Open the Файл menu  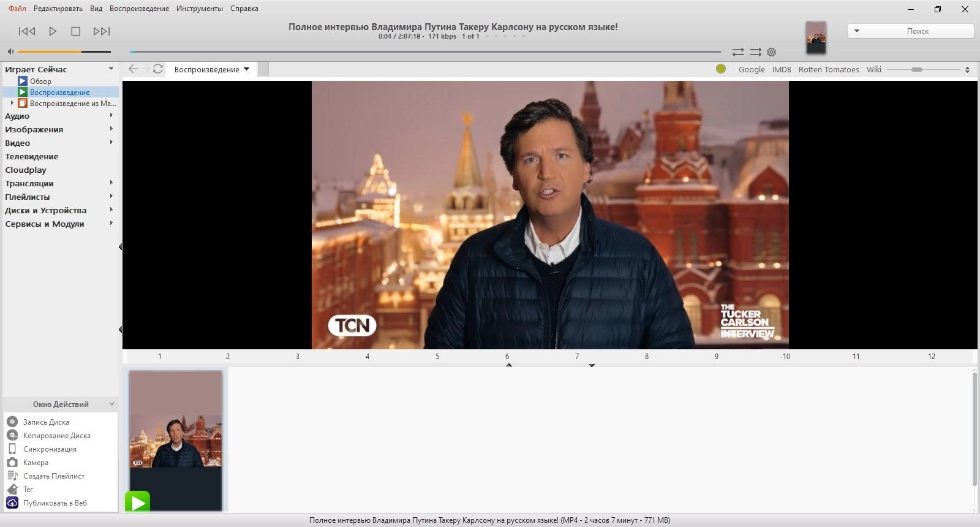point(17,9)
